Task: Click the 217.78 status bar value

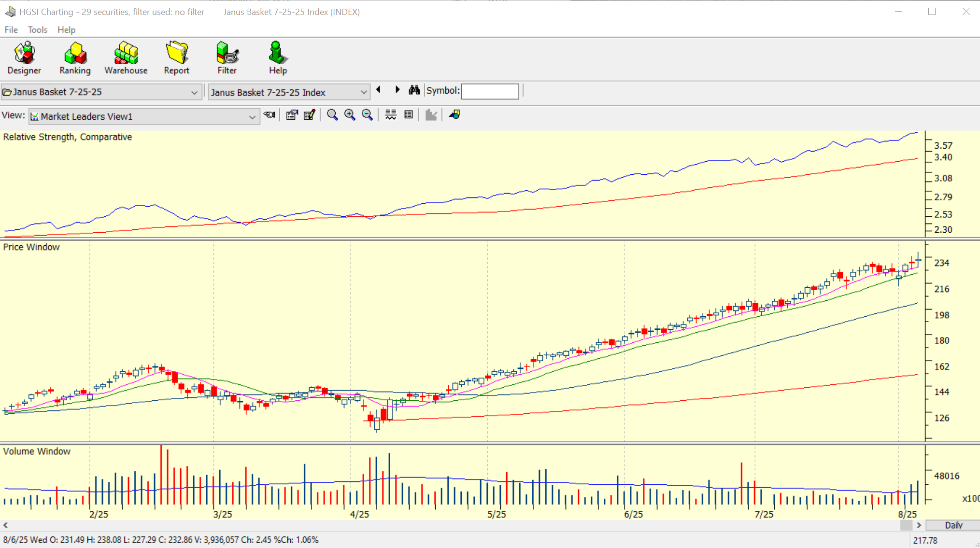Action: coord(925,541)
